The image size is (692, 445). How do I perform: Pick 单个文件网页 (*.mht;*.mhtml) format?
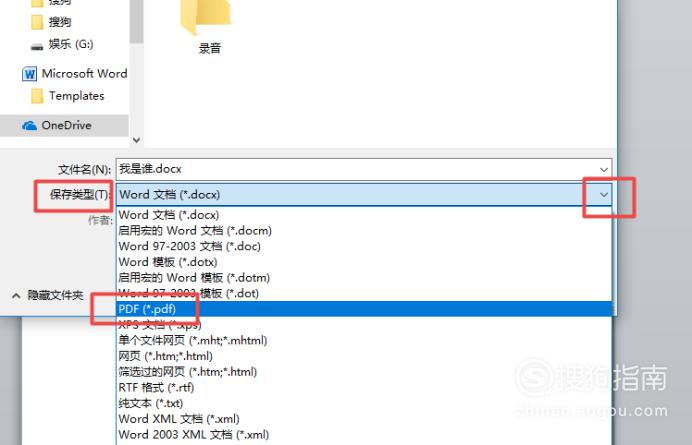(x=364, y=340)
